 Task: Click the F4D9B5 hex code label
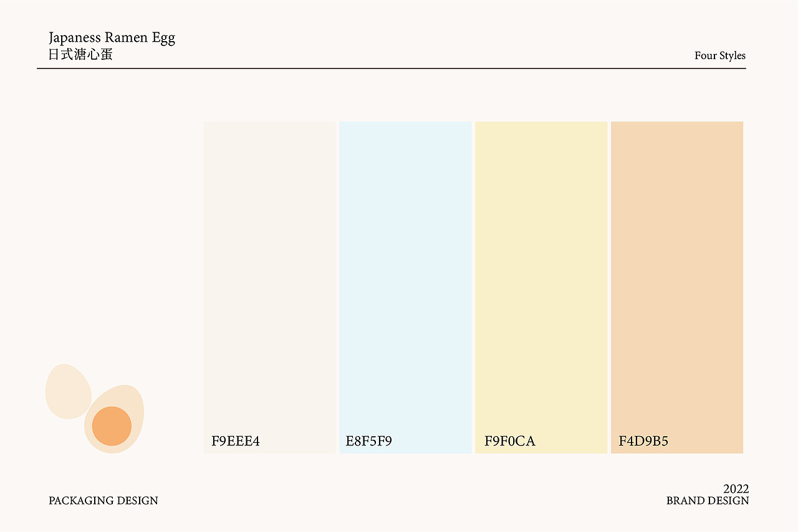tap(643, 442)
